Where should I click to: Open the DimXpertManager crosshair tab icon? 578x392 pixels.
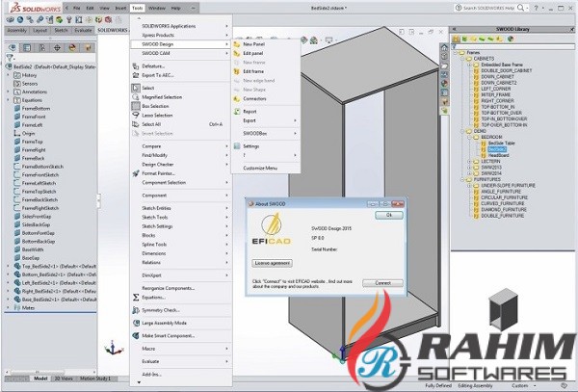(x=57, y=47)
